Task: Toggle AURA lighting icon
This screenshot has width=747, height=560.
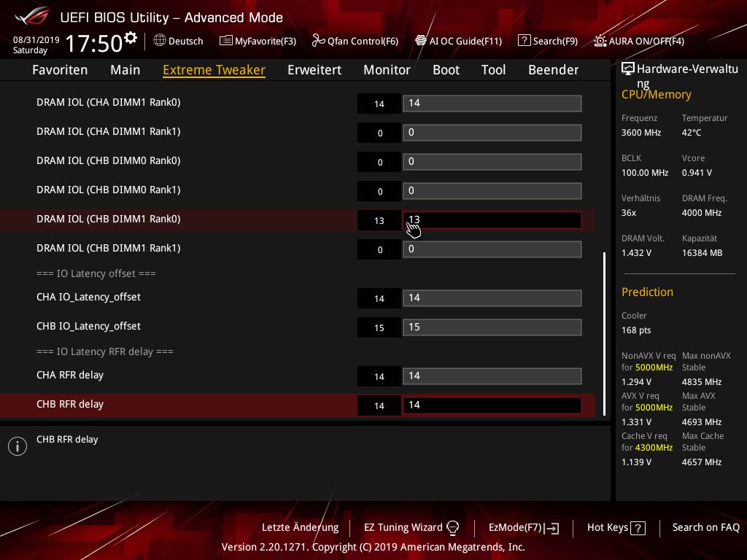Action: pos(600,41)
